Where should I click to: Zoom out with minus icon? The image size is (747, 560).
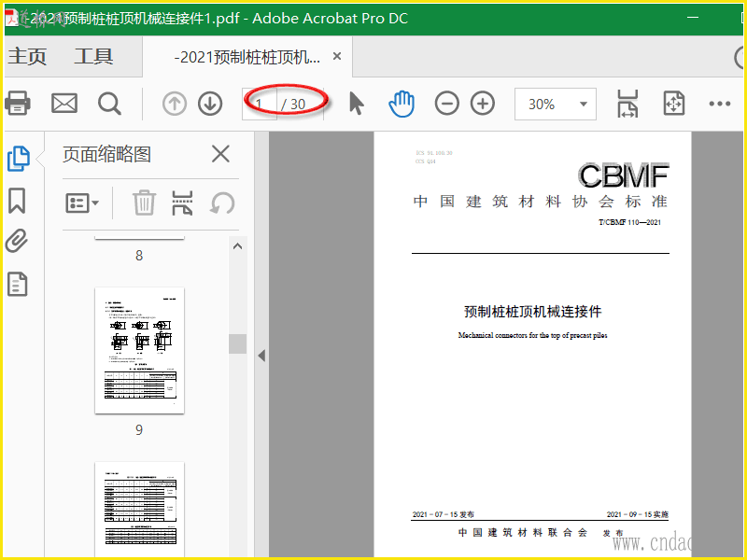pyautogui.click(x=447, y=104)
